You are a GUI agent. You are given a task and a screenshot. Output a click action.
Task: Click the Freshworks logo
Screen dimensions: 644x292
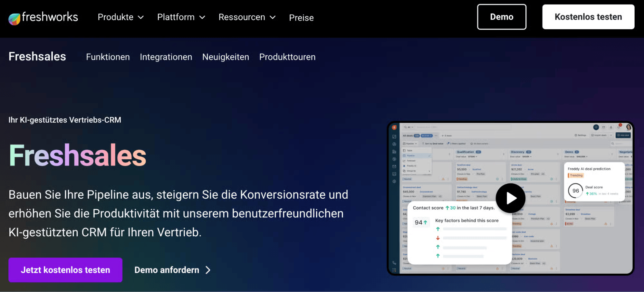43,17
